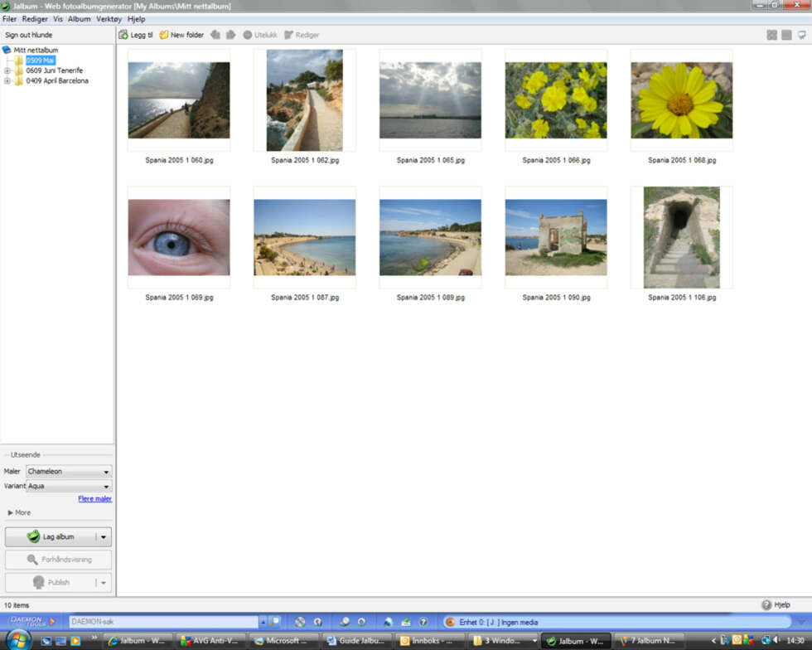Click the "Enhet 0: [J:] Ingen media" text
Viewport: 812px width, 650px height.
[499, 622]
